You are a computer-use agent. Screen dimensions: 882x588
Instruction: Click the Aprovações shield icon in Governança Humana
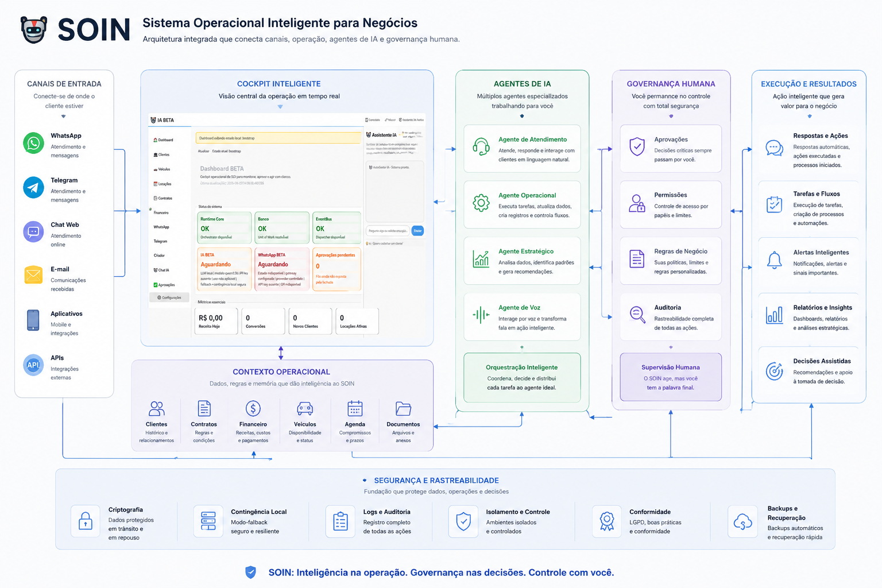pyautogui.click(x=637, y=147)
